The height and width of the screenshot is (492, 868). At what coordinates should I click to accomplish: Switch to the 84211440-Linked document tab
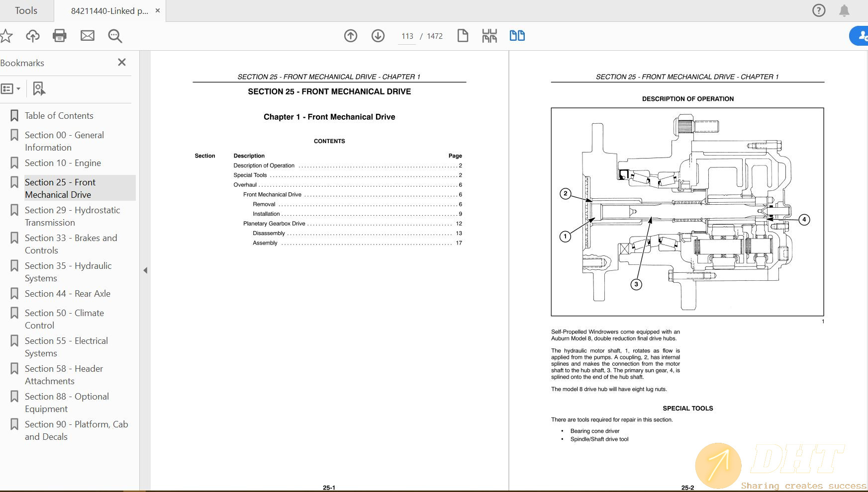pyautogui.click(x=109, y=11)
